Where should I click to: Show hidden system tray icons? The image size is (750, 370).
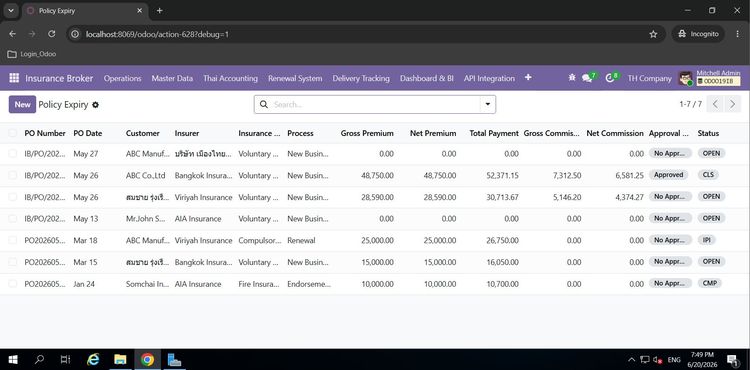(x=631, y=359)
